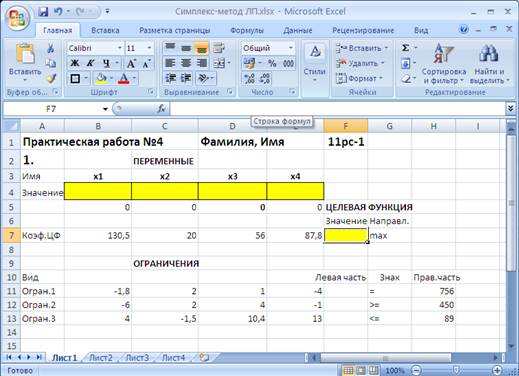This screenshot has height=376, width=519.
Task: Undo the last action
Action: [x=58, y=12]
